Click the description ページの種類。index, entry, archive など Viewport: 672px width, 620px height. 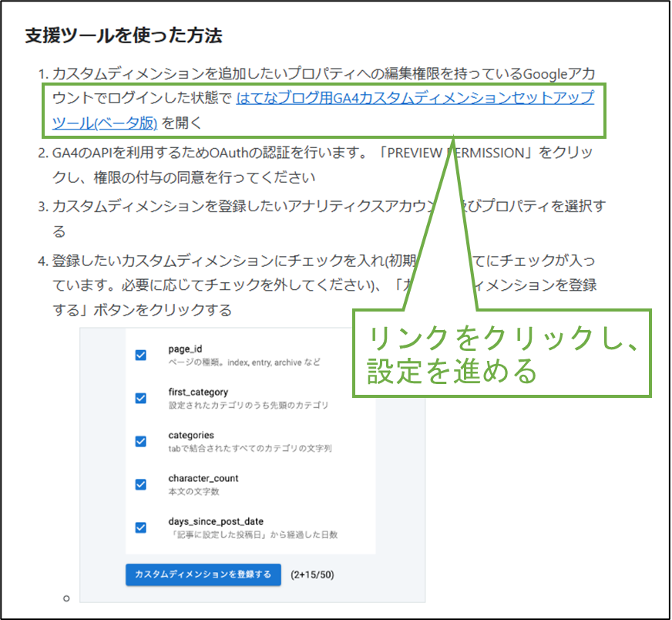pos(244,362)
